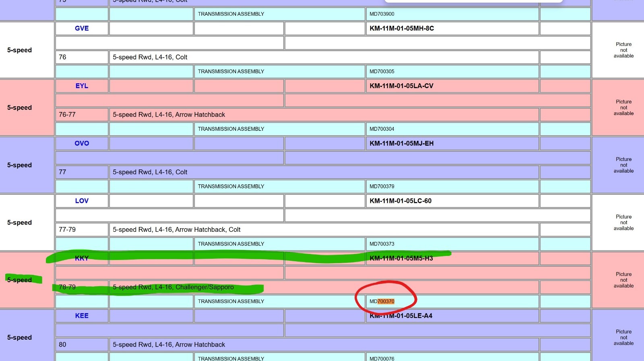Viewport: 644px width, 361px height.
Task: Click the OVO code link
Action: pos(82,143)
